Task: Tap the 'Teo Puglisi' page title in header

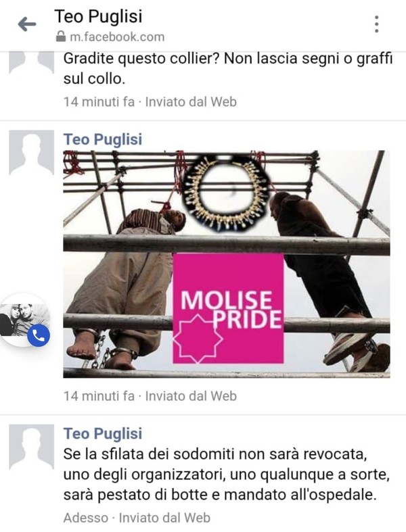Action: pos(99,16)
